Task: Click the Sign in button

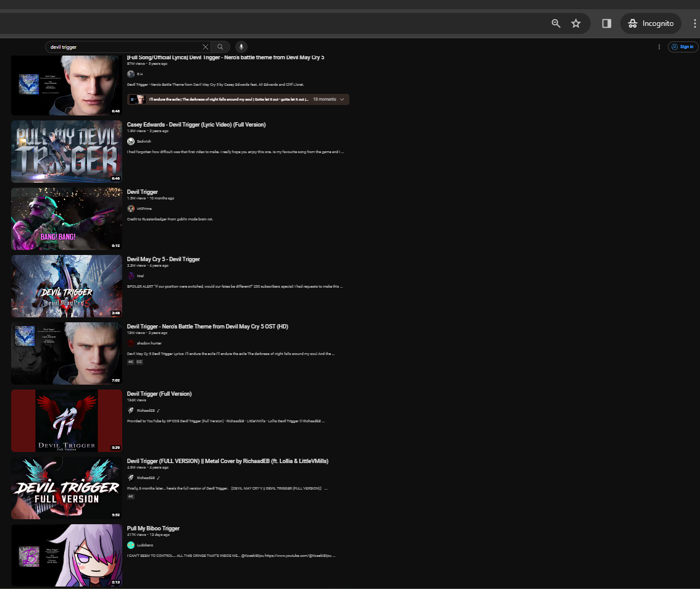Action: click(683, 47)
